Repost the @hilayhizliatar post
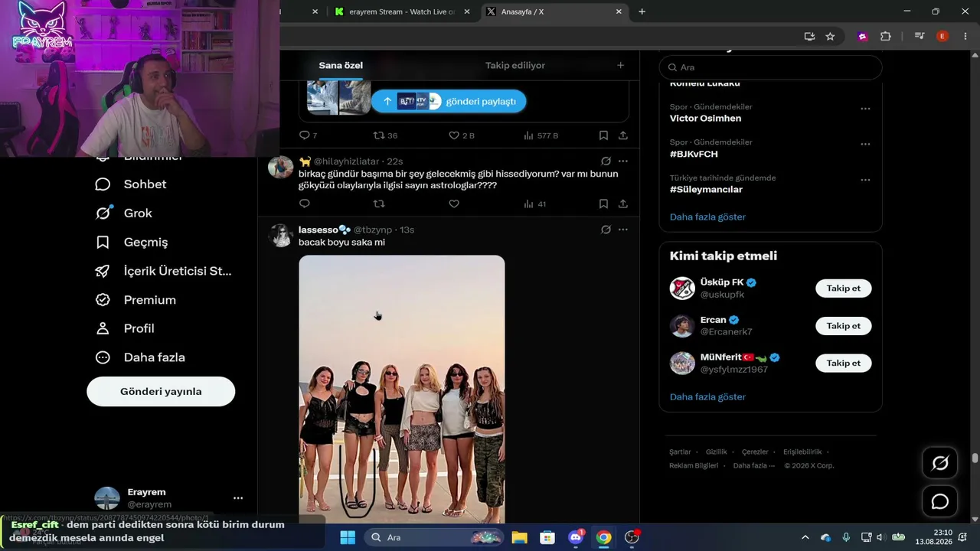Screen dimensions: 980x551 [x=379, y=204]
